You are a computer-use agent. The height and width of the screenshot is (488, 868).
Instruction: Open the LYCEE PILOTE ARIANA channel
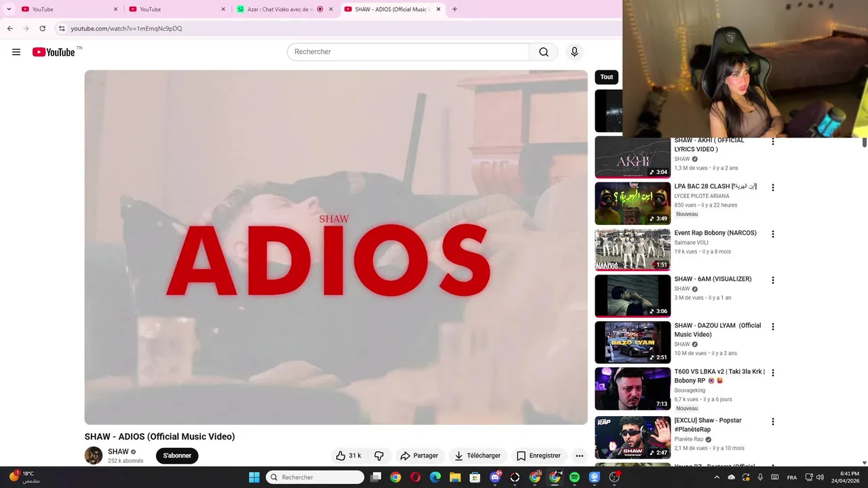point(702,197)
